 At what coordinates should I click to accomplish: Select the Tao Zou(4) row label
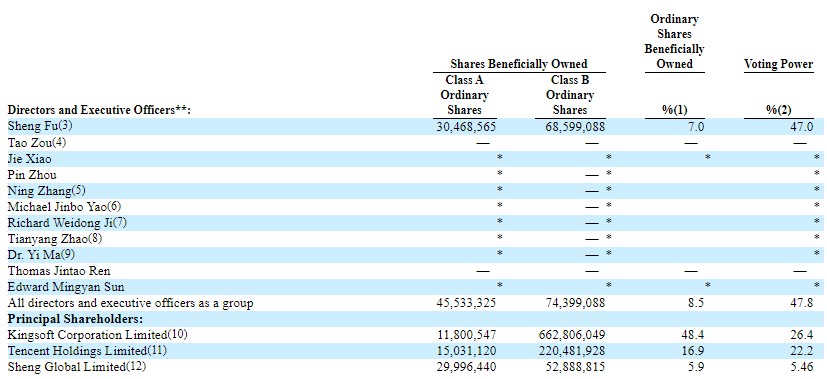(x=36, y=142)
